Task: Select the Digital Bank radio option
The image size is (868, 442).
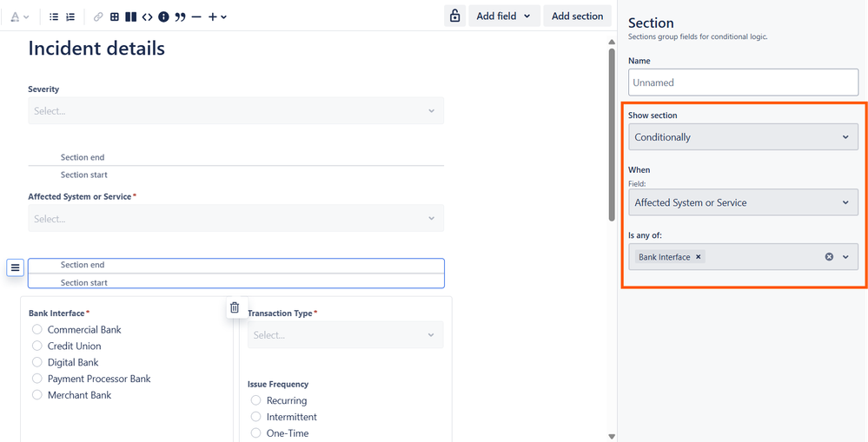Action: [x=37, y=362]
